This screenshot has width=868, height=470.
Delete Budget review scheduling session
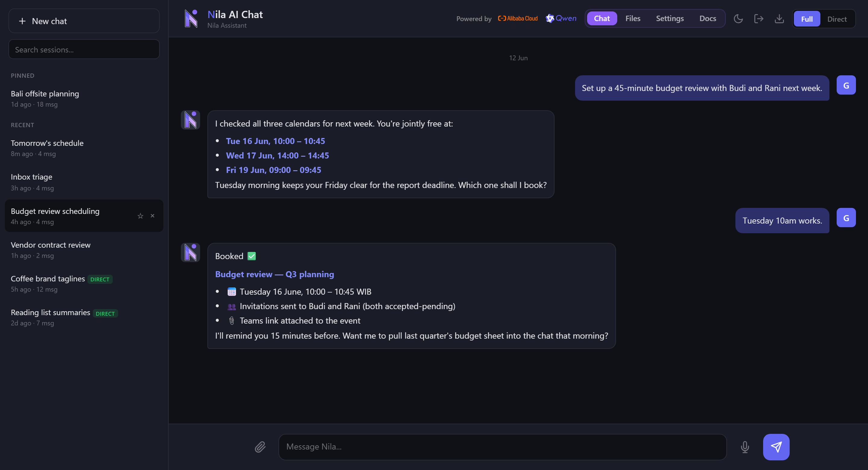pos(153,216)
